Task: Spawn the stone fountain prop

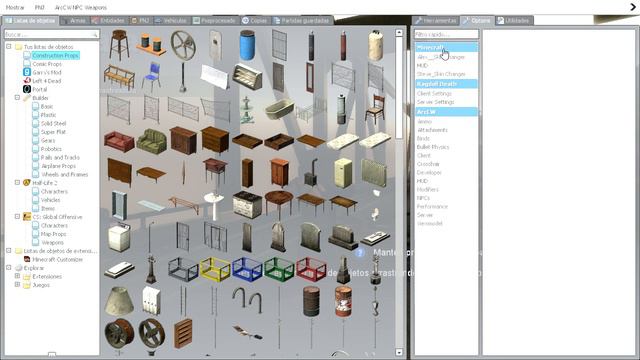Action: pos(247,110)
